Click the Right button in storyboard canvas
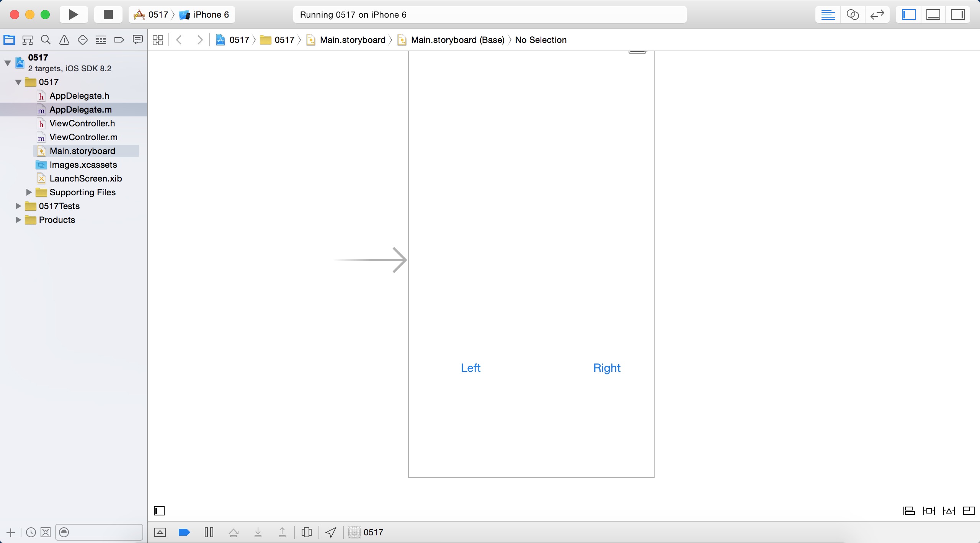 607,367
